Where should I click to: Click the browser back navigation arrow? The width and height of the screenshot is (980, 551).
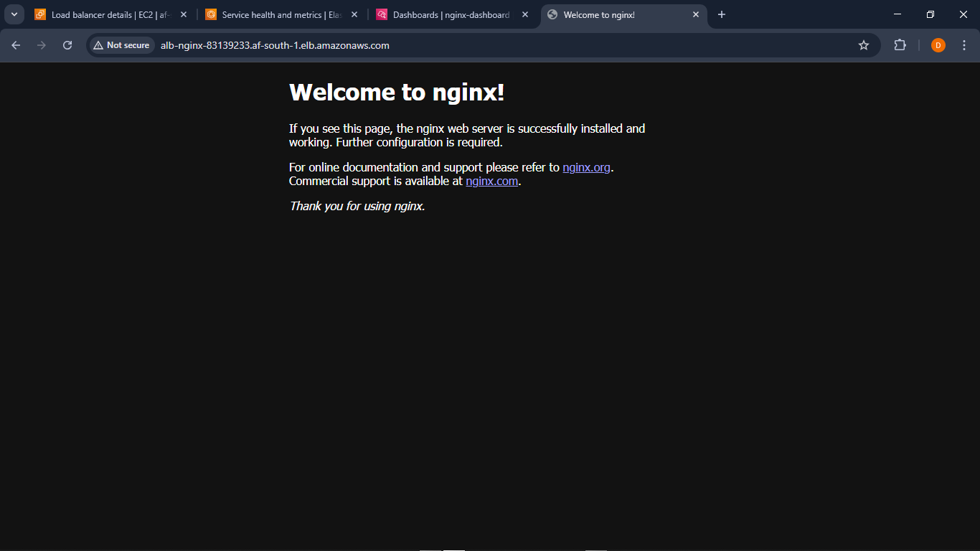(x=16, y=44)
